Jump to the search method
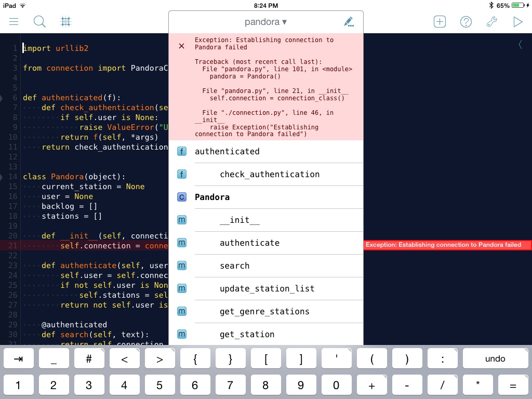Viewport: 532px width, 399px height. (x=265, y=265)
